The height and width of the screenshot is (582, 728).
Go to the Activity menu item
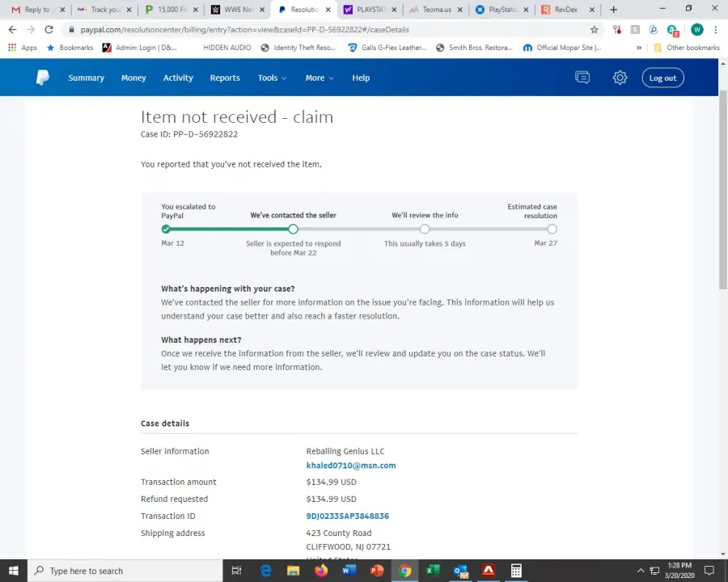tap(178, 78)
